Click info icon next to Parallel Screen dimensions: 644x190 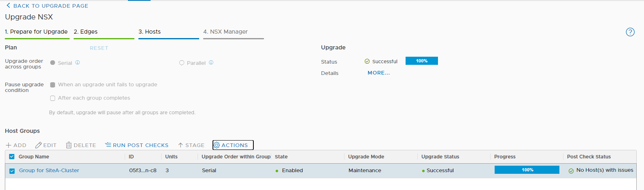(211, 62)
